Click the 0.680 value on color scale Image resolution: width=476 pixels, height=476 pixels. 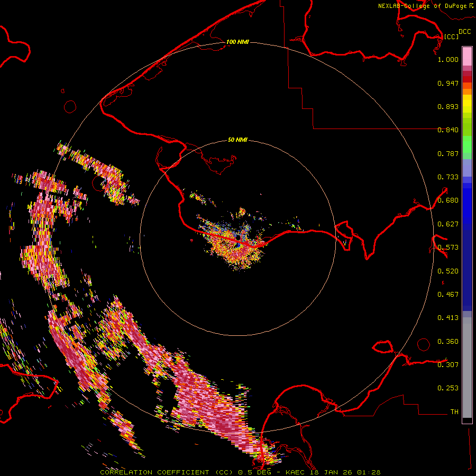[x=448, y=200]
